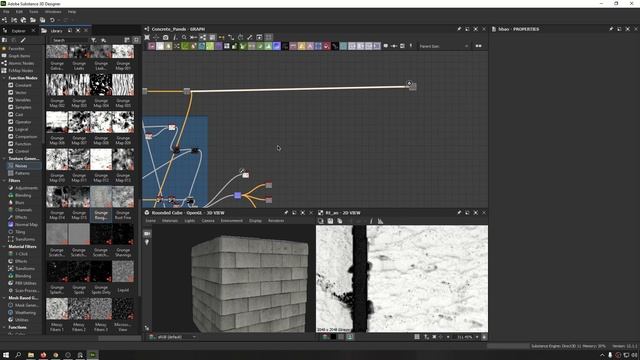640x360 pixels.
Task: Open the 3D view Renderer menu
Action: click(276, 221)
